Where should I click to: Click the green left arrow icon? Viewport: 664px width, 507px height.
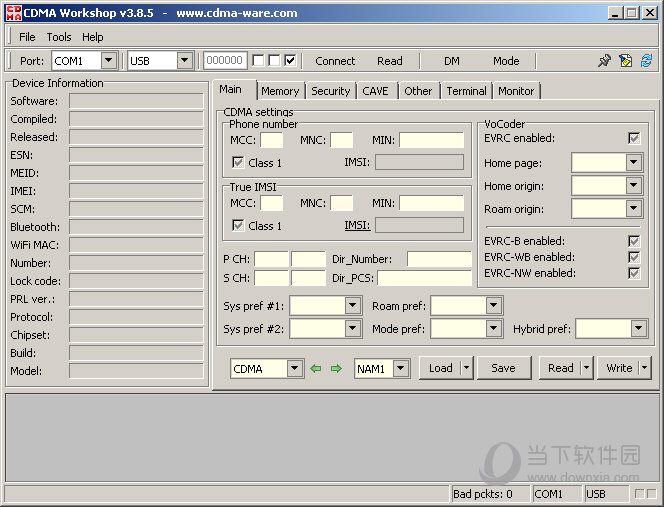pos(315,368)
